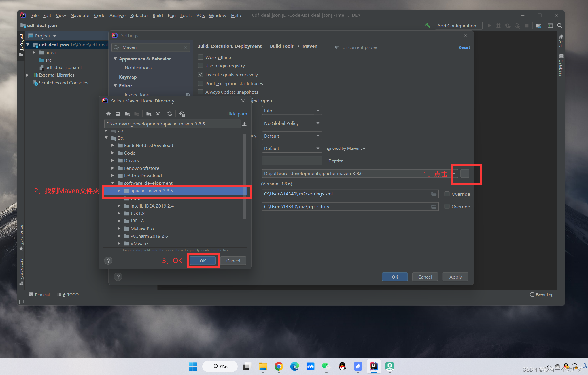
Task: Expand the BaiduNetdiskDownload folder arrow
Action: 112,145
